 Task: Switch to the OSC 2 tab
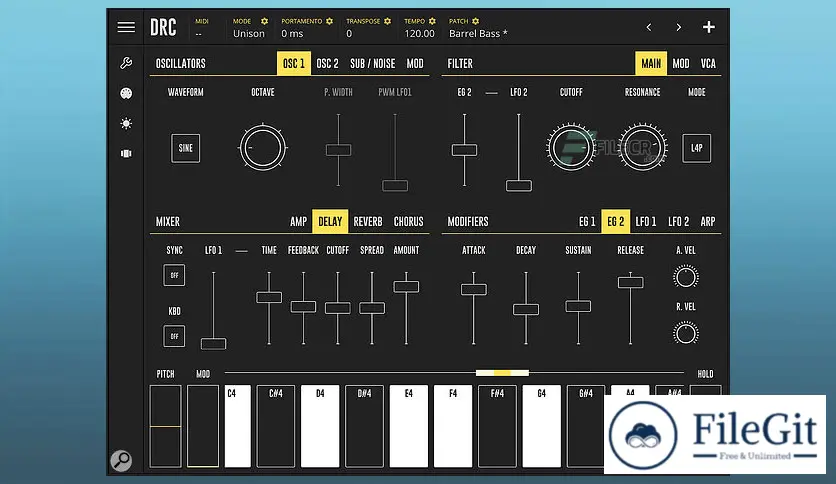pyautogui.click(x=327, y=63)
